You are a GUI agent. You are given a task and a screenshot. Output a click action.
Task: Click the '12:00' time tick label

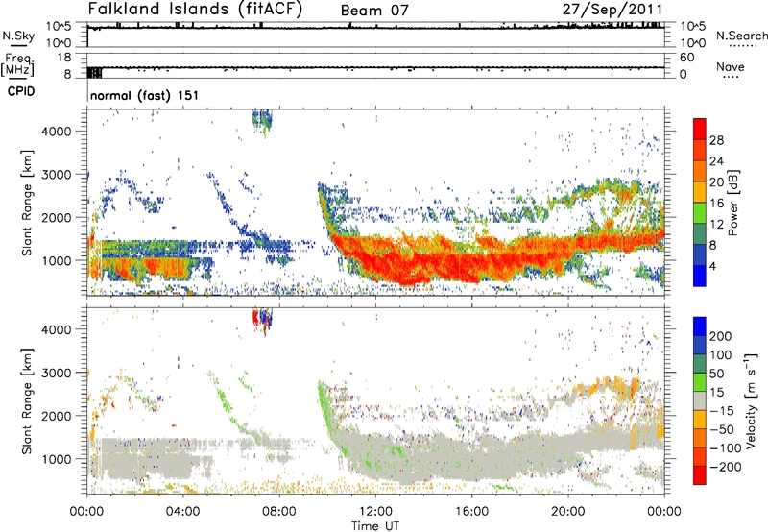(375, 512)
